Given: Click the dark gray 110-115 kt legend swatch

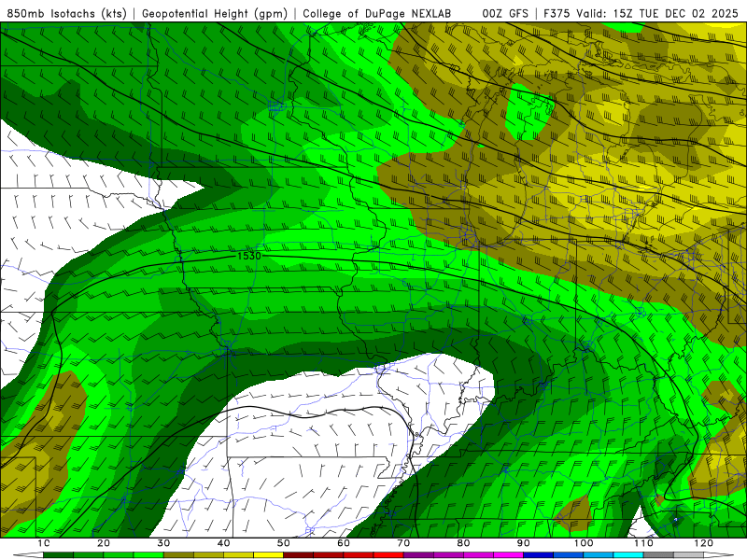Looking at the screenshot, I should tap(659, 555).
